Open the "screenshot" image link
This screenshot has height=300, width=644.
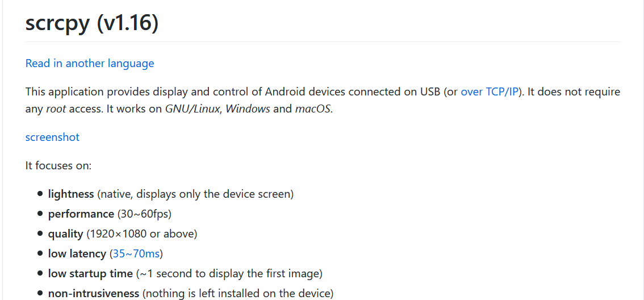(x=52, y=137)
